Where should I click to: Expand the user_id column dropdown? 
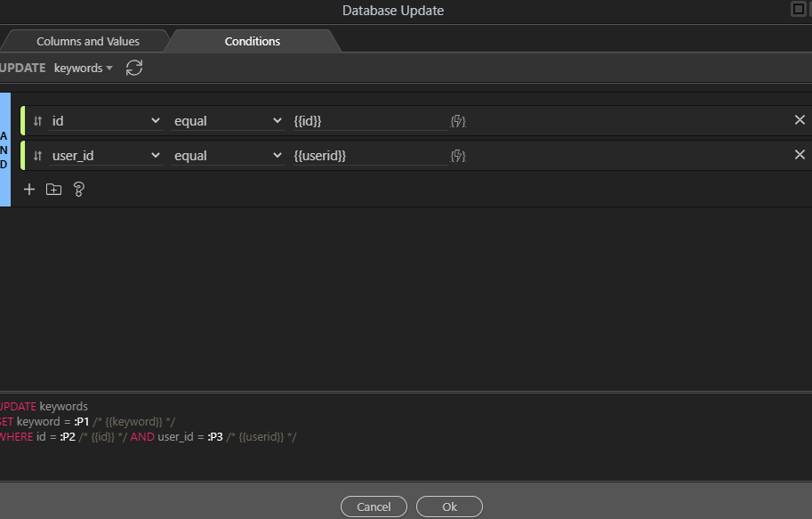(107, 156)
